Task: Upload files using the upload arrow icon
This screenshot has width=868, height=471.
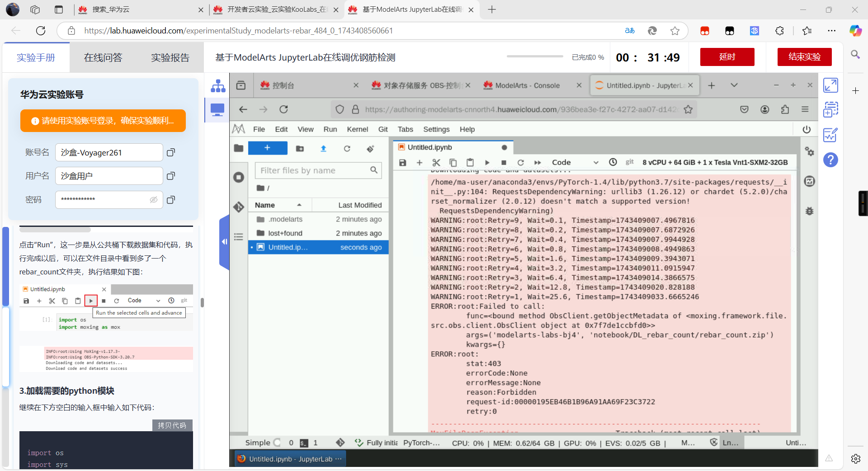Action: coord(323,148)
